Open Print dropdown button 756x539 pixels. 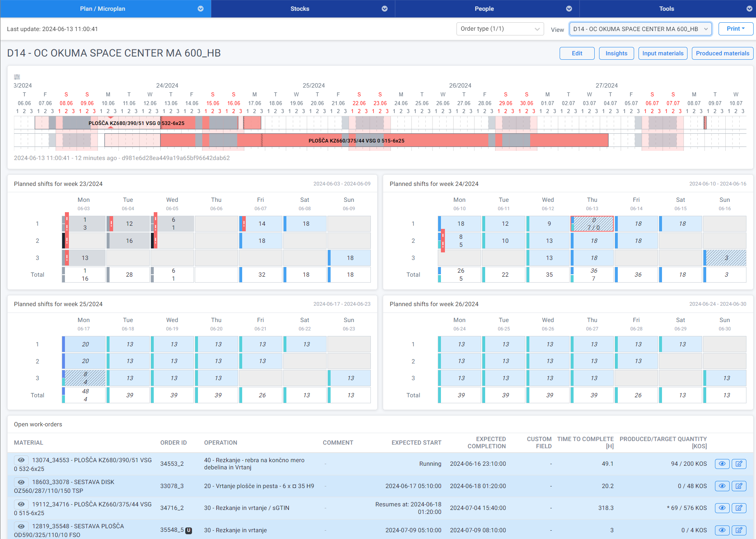tap(736, 29)
